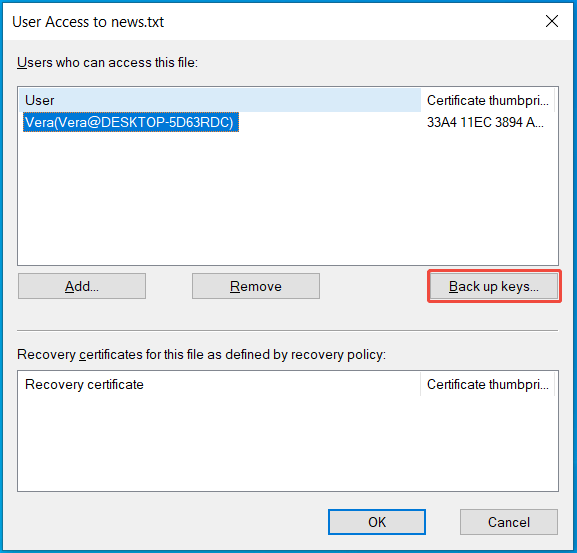This screenshot has width=577, height=553.
Task: Click the separator line above recovery certificates
Action: (287, 330)
